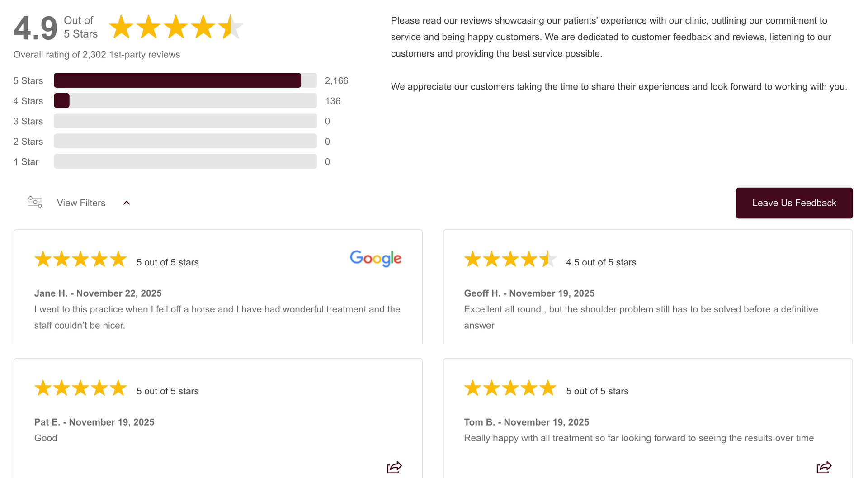This screenshot has height=478, width=868.
Task: Select the half star in the overall rating
Action: 231,26
